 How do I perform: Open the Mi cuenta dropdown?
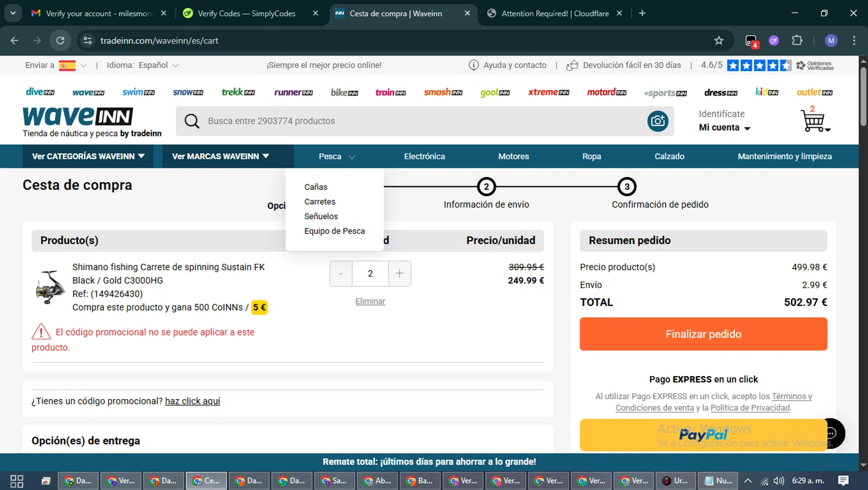pyautogui.click(x=724, y=127)
